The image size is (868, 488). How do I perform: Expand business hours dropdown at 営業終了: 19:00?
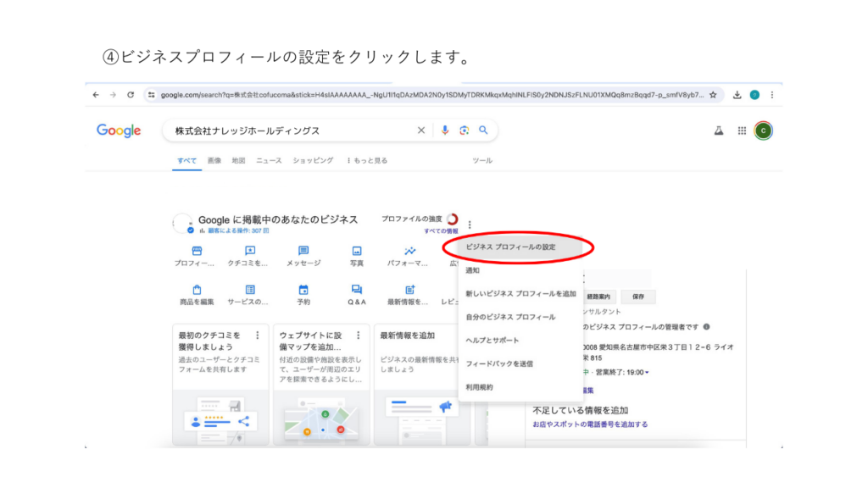pos(647,373)
